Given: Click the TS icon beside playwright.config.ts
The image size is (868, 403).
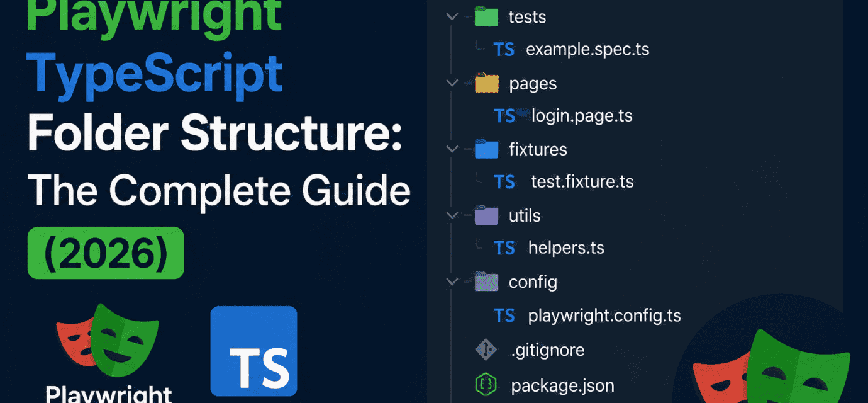Looking at the screenshot, I should (x=504, y=315).
